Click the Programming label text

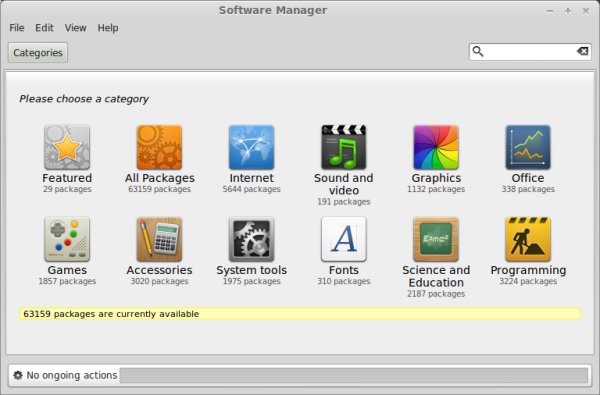(x=528, y=270)
